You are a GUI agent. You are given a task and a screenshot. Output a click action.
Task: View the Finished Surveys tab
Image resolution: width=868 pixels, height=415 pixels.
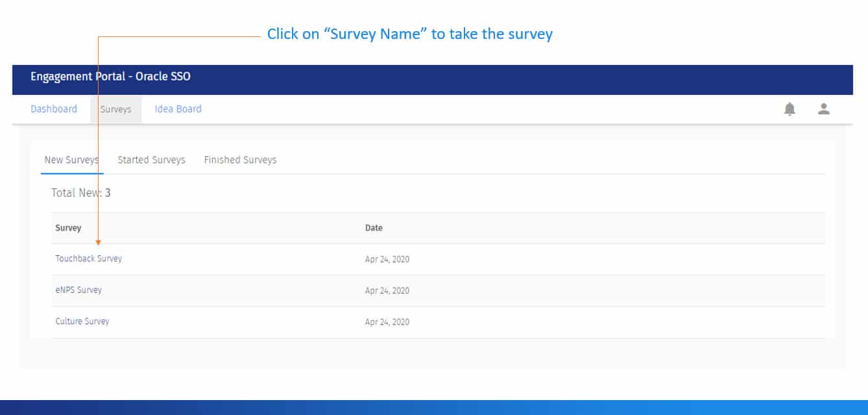[240, 160]
